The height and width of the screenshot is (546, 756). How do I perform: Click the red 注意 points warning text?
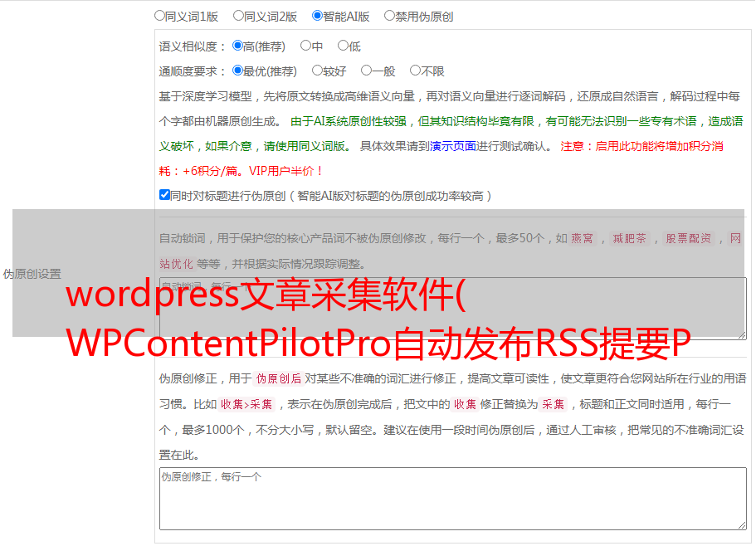(441, 158)
